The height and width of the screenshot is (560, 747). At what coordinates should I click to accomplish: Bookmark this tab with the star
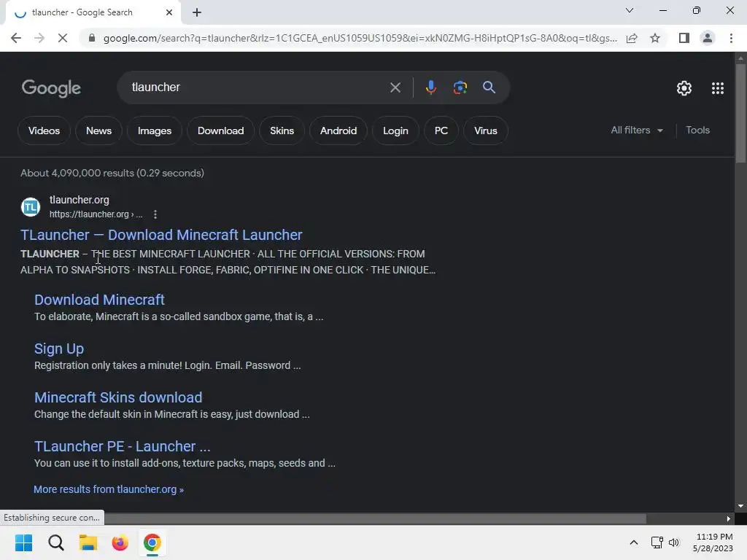pos(655,38)
